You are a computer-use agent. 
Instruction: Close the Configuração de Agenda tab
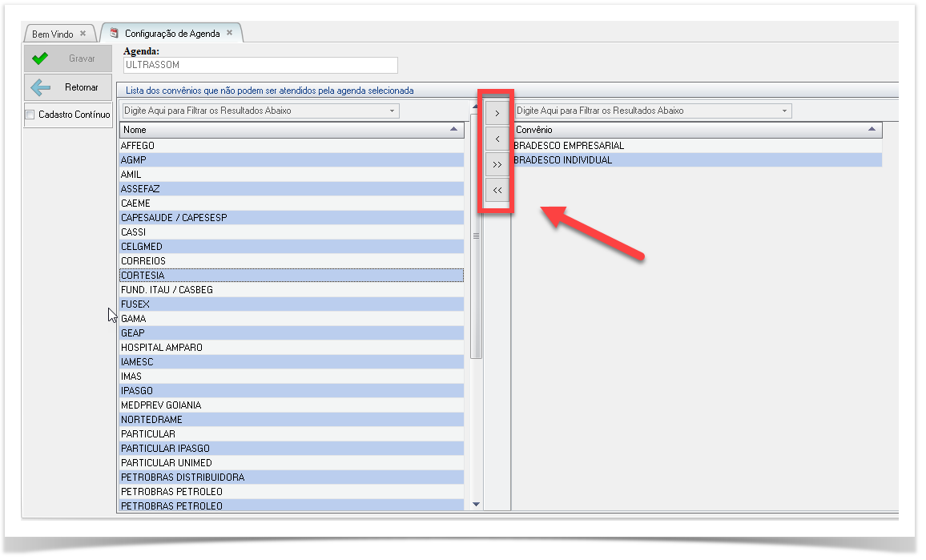point(229,33)
